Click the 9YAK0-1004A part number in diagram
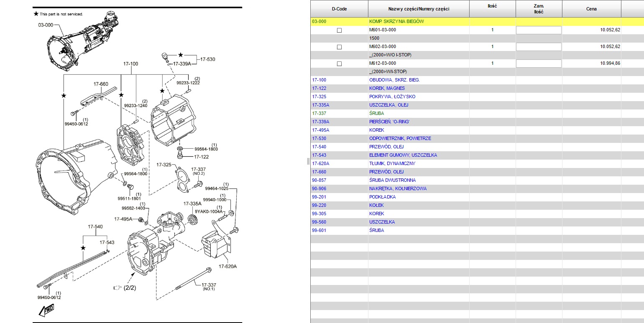This screenshot has height=323, width=644. point(209,211)
